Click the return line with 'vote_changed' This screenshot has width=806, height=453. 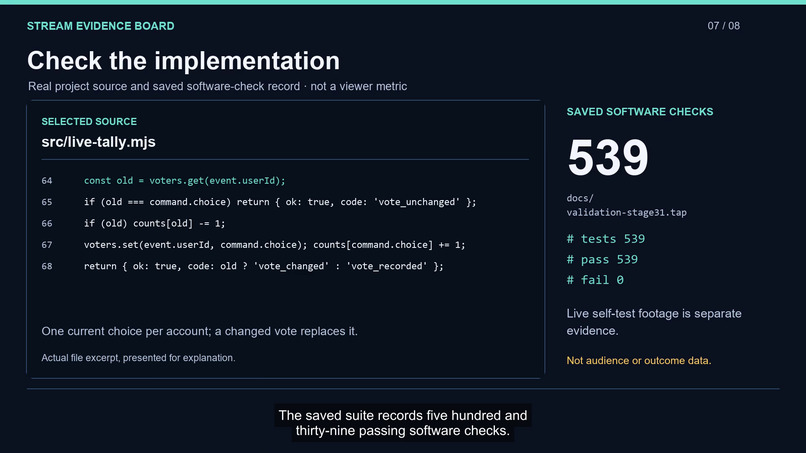point(264,266)
